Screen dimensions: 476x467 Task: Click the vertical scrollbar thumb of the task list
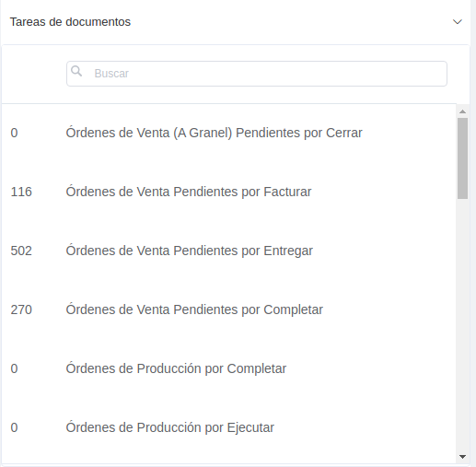click(x=462, y=158)
